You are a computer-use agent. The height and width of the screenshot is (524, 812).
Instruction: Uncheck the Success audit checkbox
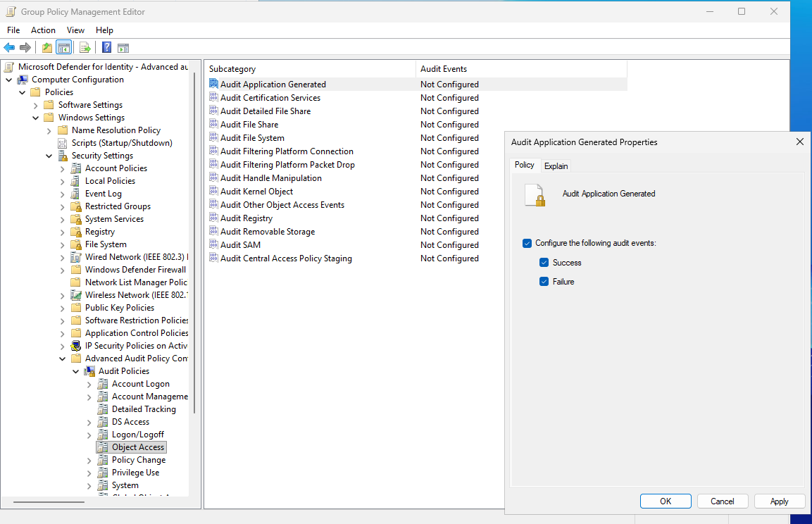544,262
